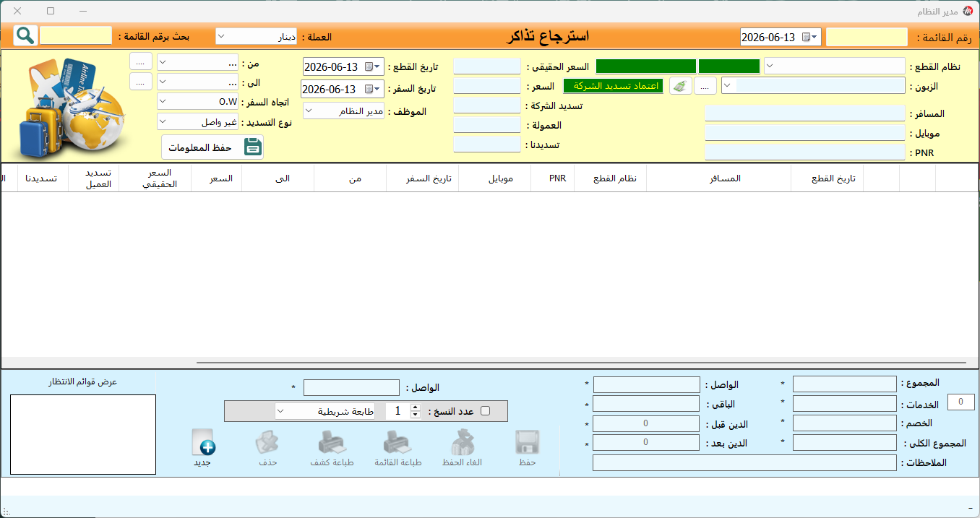Click the table horizontal scrollbar

(x=581, y=363)
